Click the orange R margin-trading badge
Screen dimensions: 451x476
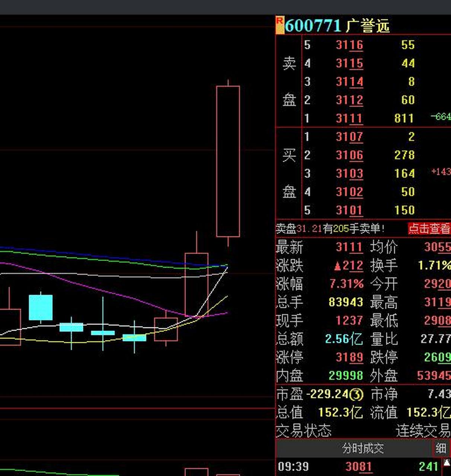pos(279,25)
